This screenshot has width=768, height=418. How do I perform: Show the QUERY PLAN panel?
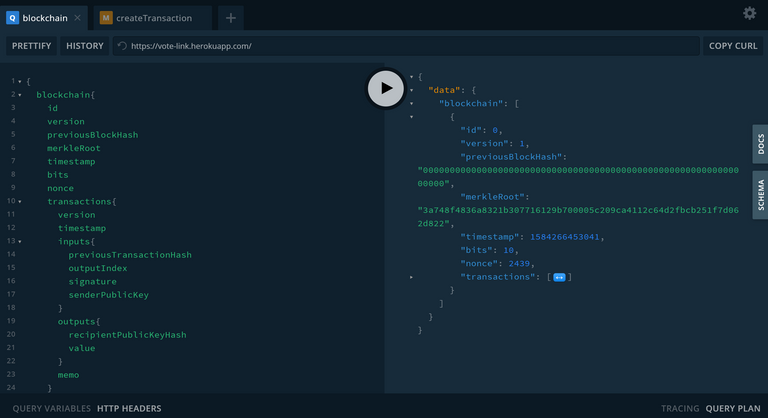(x=733, y=408)
